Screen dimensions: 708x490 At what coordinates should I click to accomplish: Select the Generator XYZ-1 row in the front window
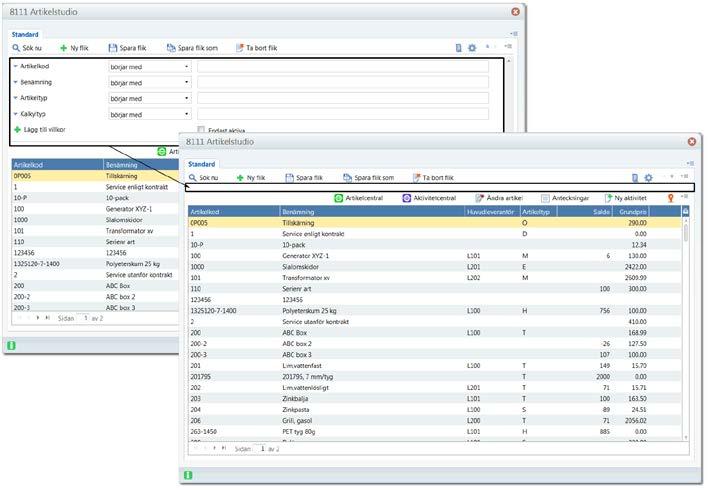click(435, 256)
